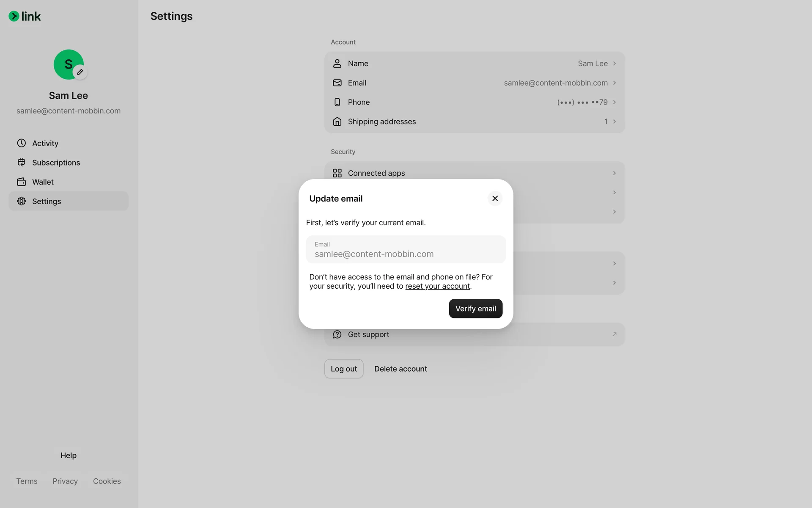Follow the reset your account link
Image resolution: width=812 pixels, height=508 pixels.
(x=437, y=286)
